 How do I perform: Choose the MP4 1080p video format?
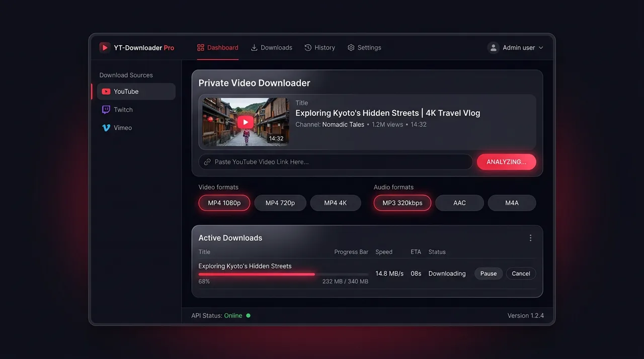224,203
